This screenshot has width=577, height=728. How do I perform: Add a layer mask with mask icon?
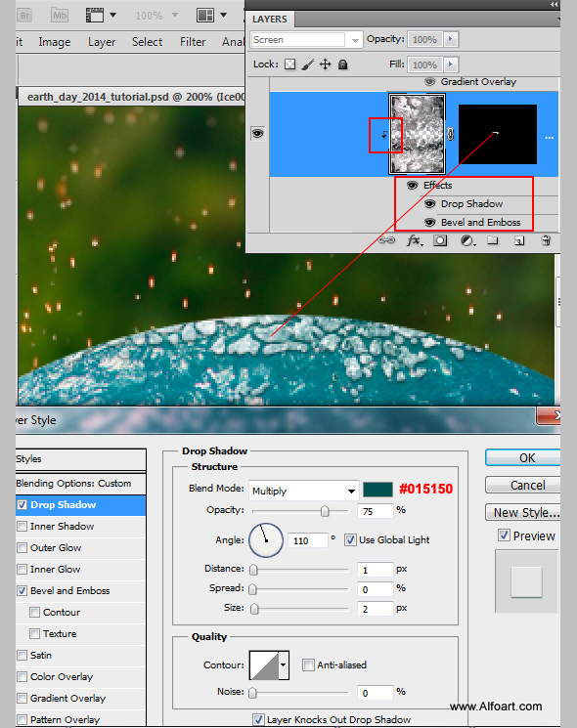click(x=440, y=240)
